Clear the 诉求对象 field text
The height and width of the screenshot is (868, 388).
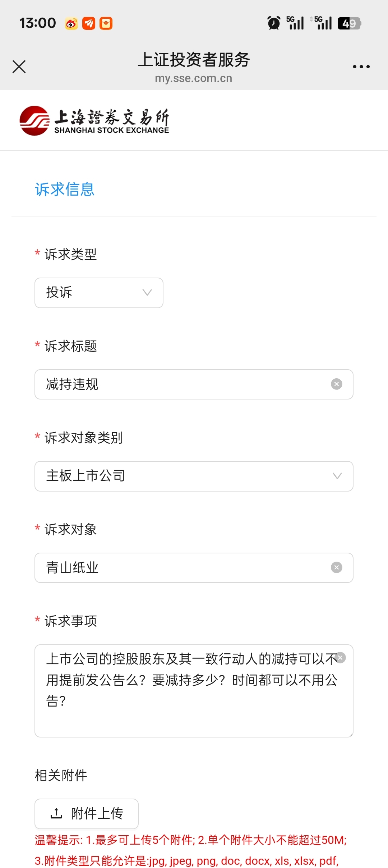coord(336,567)
